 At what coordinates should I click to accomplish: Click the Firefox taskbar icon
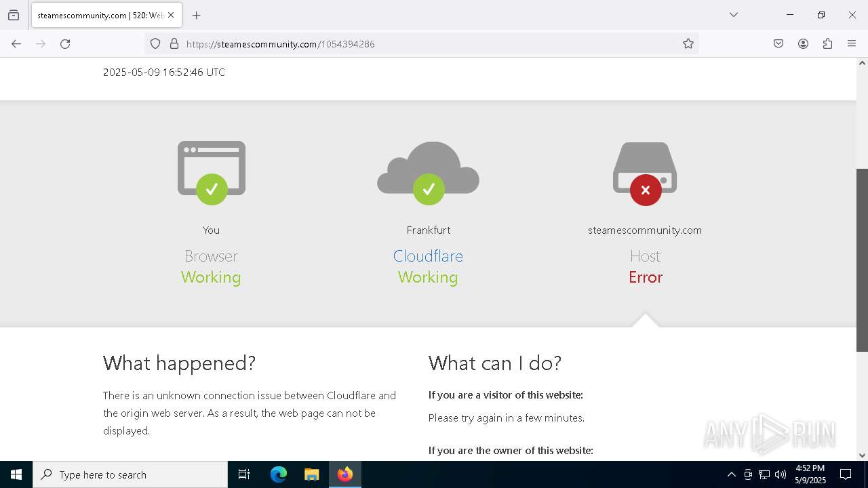[344, 474]
